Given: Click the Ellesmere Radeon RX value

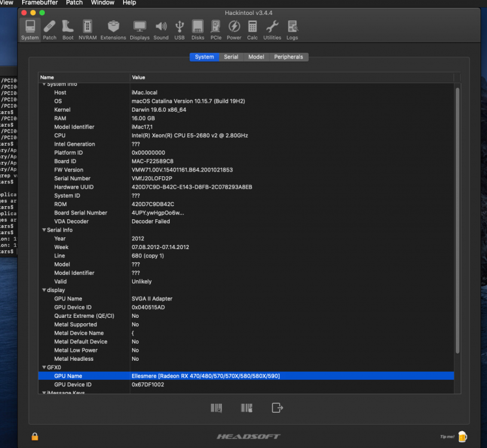Looking at the screenshot, I should (x=206, y=376).
